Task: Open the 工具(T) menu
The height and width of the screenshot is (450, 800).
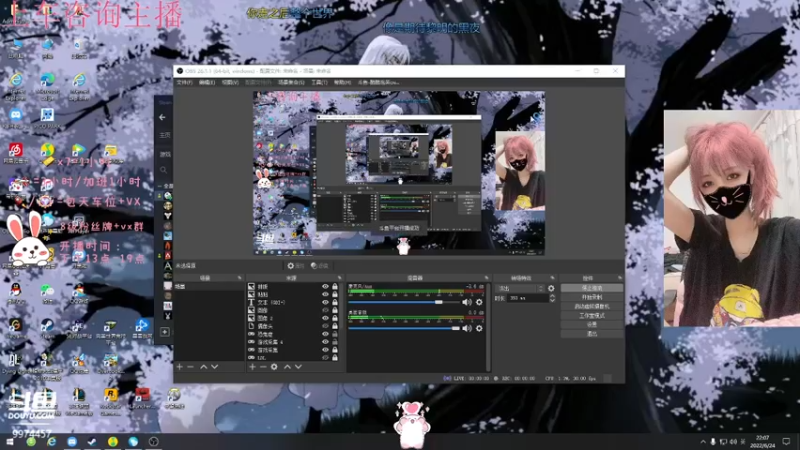Action: coord(319,82)
